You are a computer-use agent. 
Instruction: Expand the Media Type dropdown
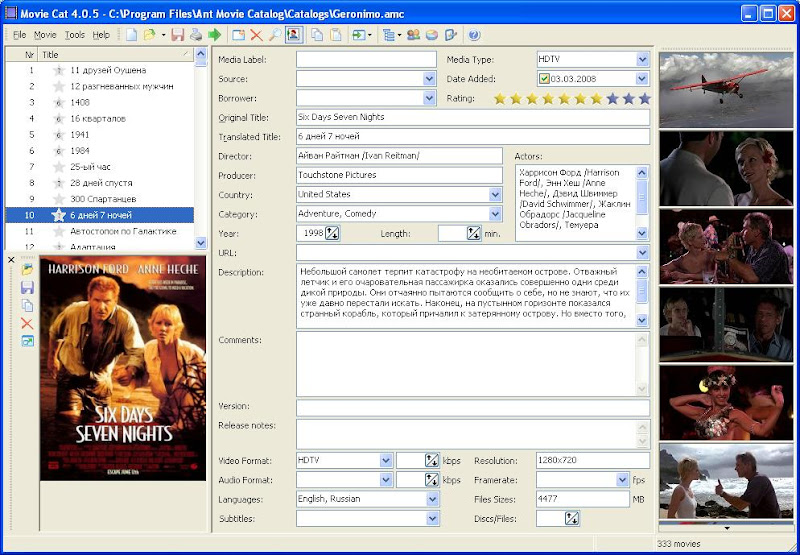(x=642, y=59)
